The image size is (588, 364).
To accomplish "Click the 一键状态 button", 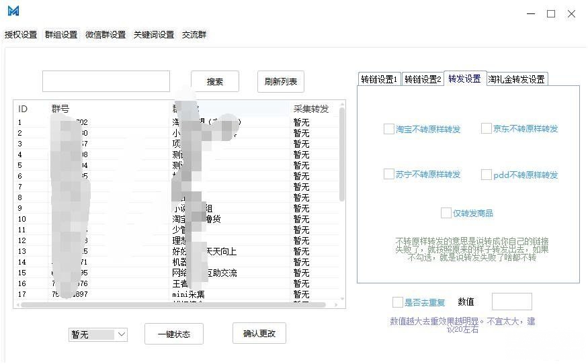I will pyautogui.click(x=174, y=334).
